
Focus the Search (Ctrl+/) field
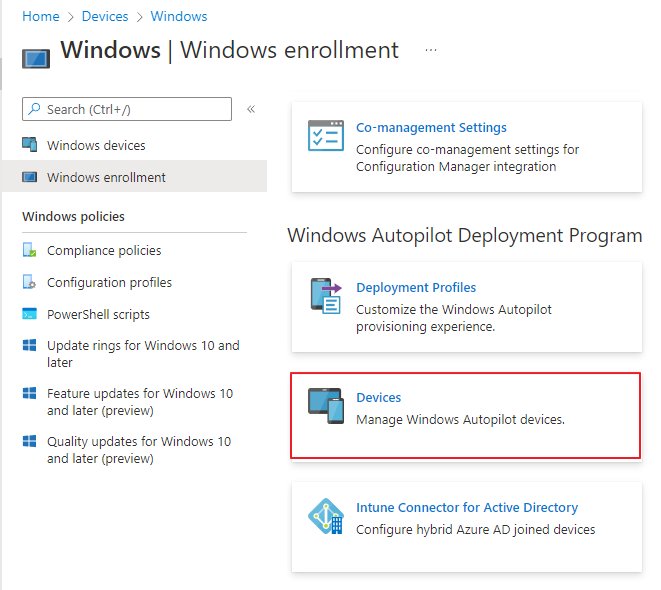(127, 109)
